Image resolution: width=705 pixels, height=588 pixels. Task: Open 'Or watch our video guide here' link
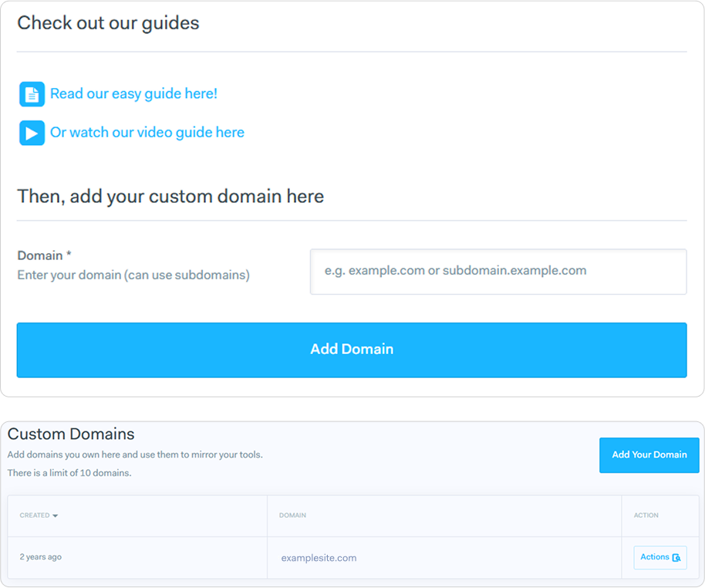[147, 132]
